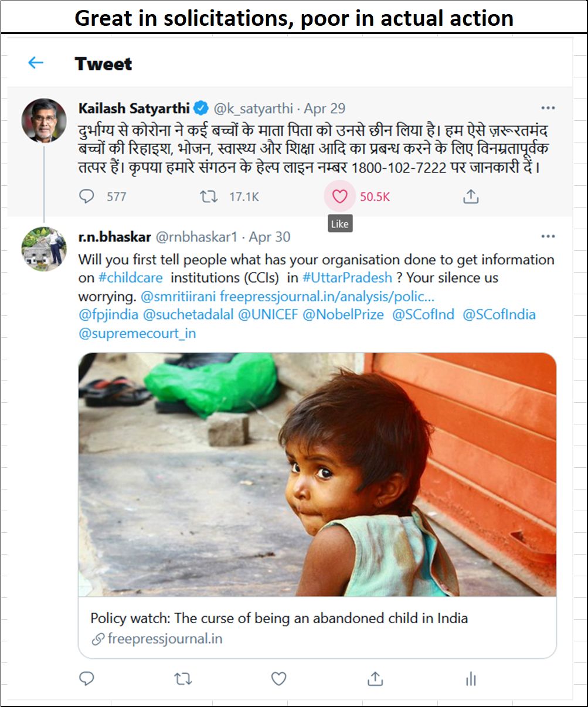Open reply on Kailash Satyarthi's tweet
Image resolution: width=588 pixels, height=707 pixels.
pos(87,196)
